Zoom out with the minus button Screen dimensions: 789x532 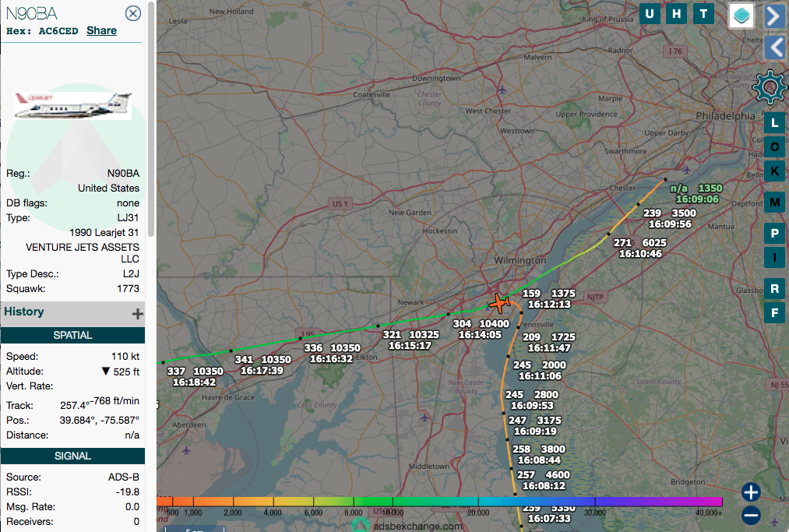coord(751,516)
